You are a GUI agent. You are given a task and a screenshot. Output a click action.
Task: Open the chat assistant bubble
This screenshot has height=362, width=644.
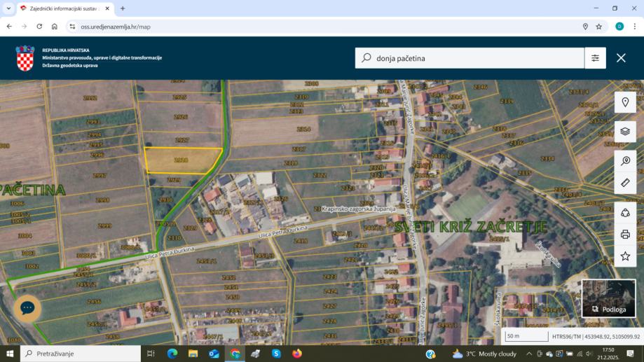pos(27,308)
